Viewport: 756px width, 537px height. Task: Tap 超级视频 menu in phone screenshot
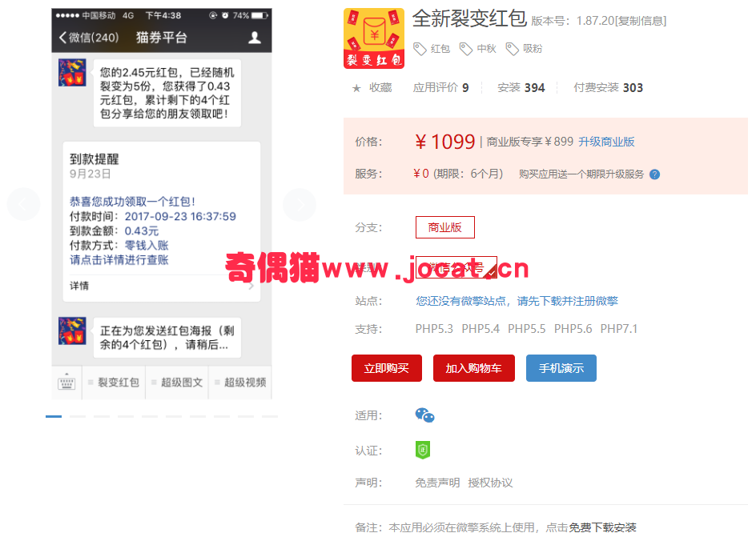point(240,383)
